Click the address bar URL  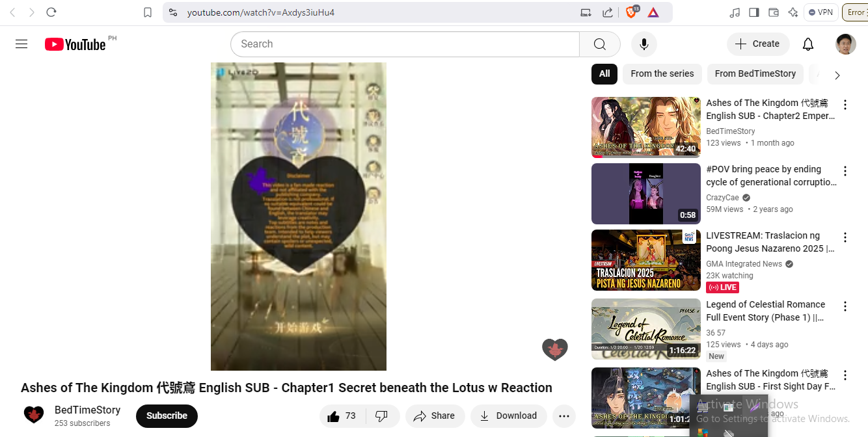pyautogui.click(x=261, y=12)
